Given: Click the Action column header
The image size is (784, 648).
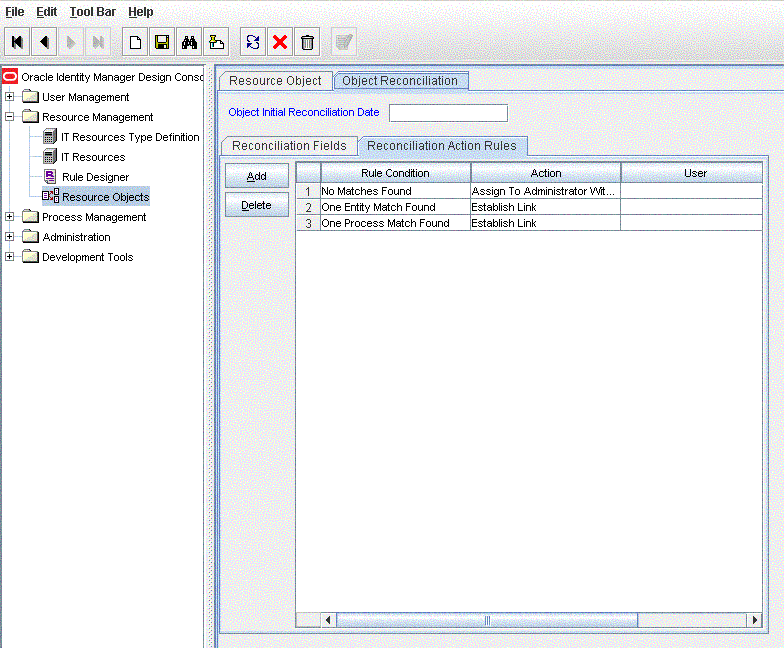Looking at the screenshot, I should click(546, 173).
